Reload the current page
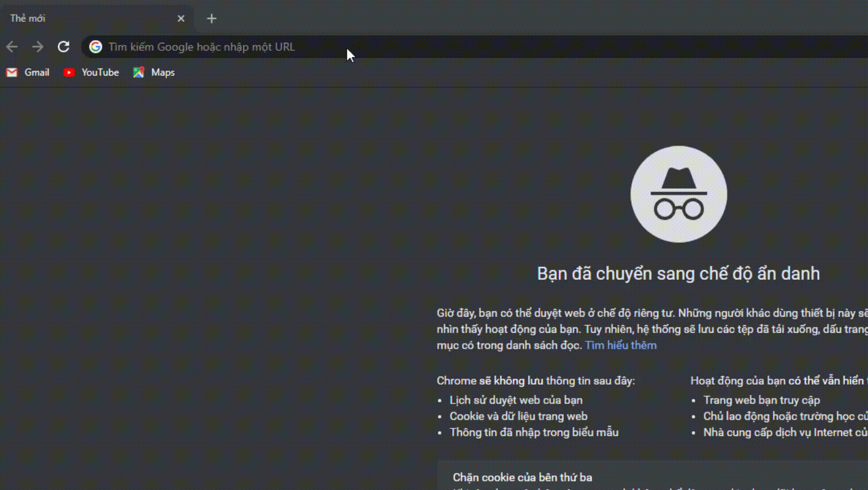 (64, 47)
